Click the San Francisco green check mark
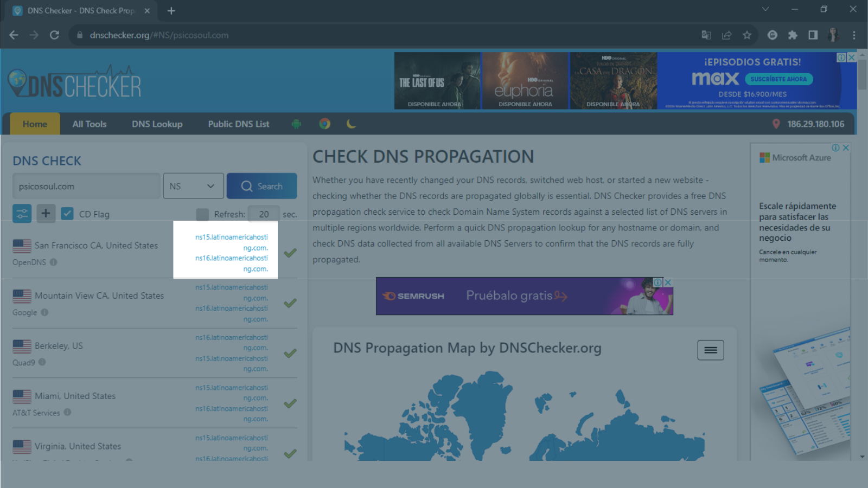The image size is (868, 488). coord(290,253)
